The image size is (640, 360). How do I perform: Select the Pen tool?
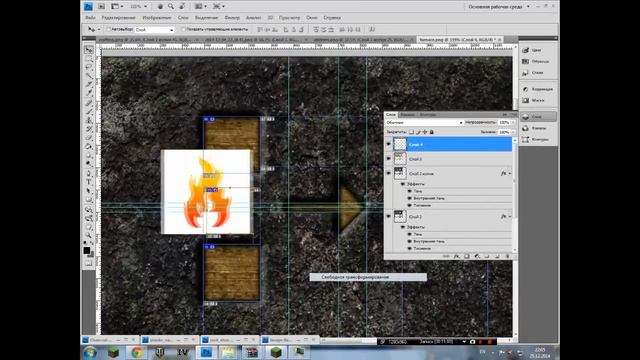point(89,173)
